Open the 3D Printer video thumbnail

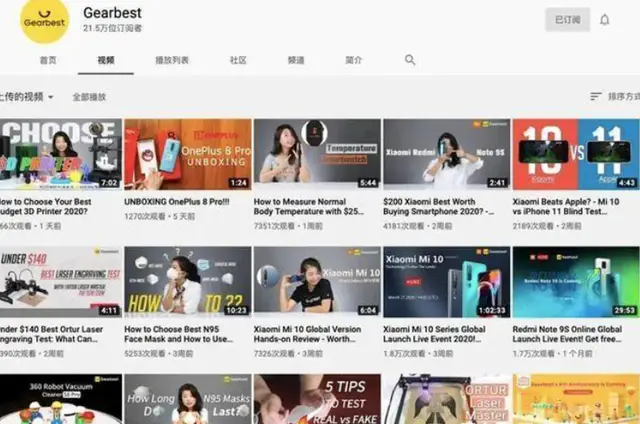coord(61,154)
